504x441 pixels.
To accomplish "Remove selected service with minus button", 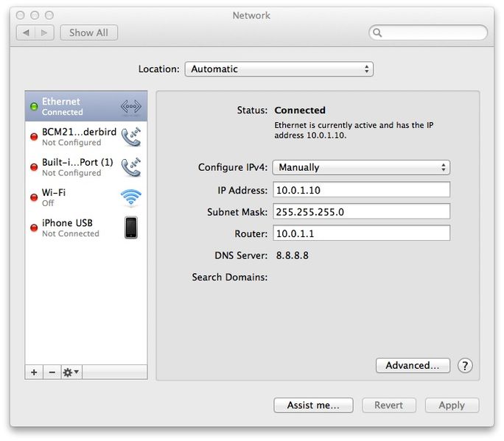I will pyautogui.click(x=52, y=373).
